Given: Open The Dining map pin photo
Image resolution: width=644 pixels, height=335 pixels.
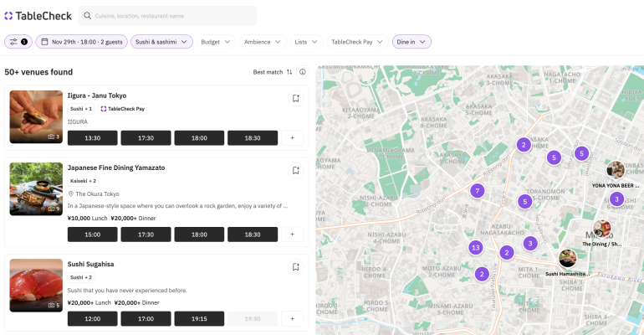Looking at the screenshot, I should 601,229.
